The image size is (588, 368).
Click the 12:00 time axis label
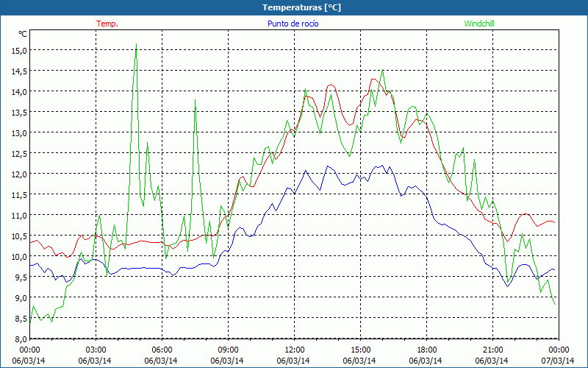[295, 350]
